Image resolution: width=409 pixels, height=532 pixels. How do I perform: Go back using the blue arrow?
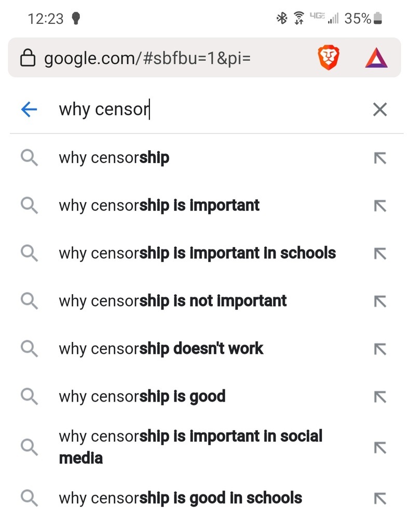point(29,110)
